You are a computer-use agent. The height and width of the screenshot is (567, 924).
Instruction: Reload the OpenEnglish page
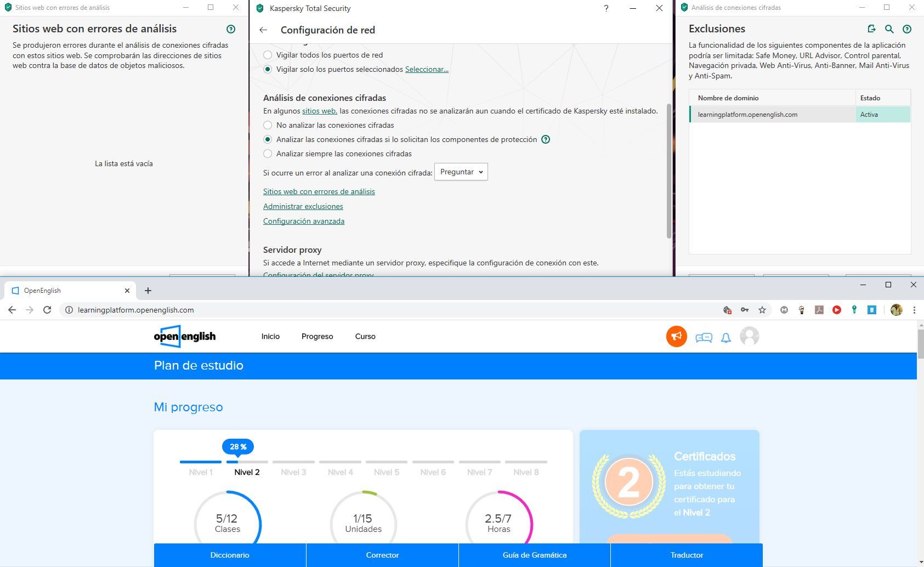[47, 310]
